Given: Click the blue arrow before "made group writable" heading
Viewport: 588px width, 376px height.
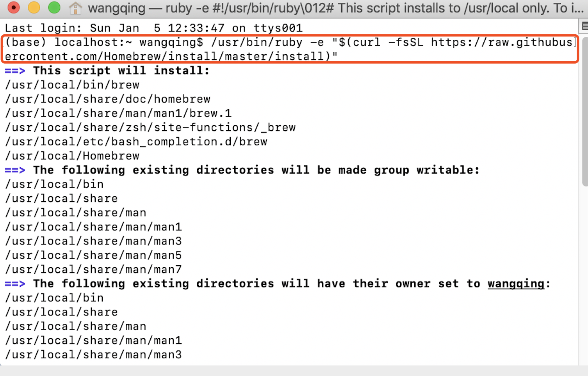Looking at the screenshot, I should [x=15, y=170].
